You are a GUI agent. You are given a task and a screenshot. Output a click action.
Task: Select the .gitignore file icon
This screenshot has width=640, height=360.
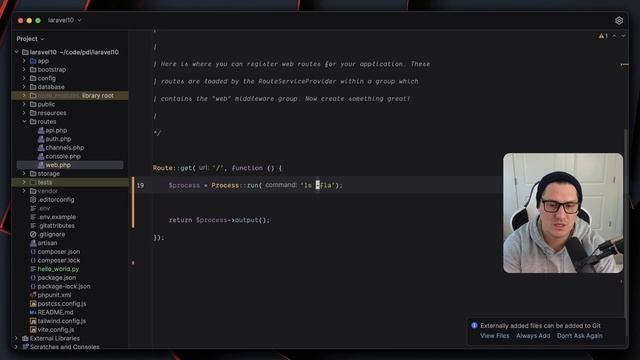tap(33, 234)
